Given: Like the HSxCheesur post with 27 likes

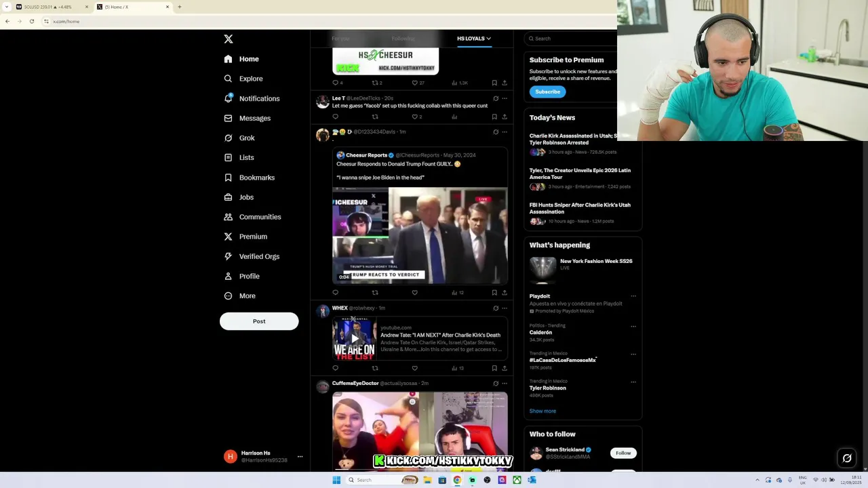Looking at the screenshot, I should [x=414, y=83].
